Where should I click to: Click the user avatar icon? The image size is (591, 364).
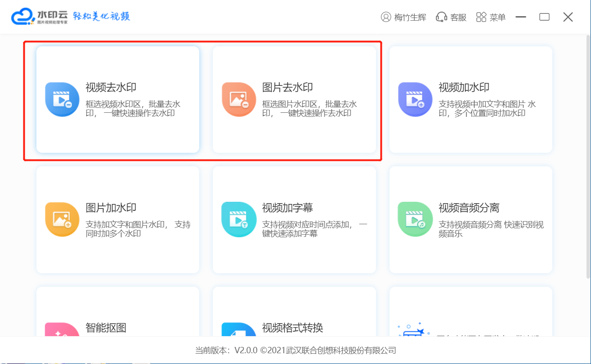386,17
